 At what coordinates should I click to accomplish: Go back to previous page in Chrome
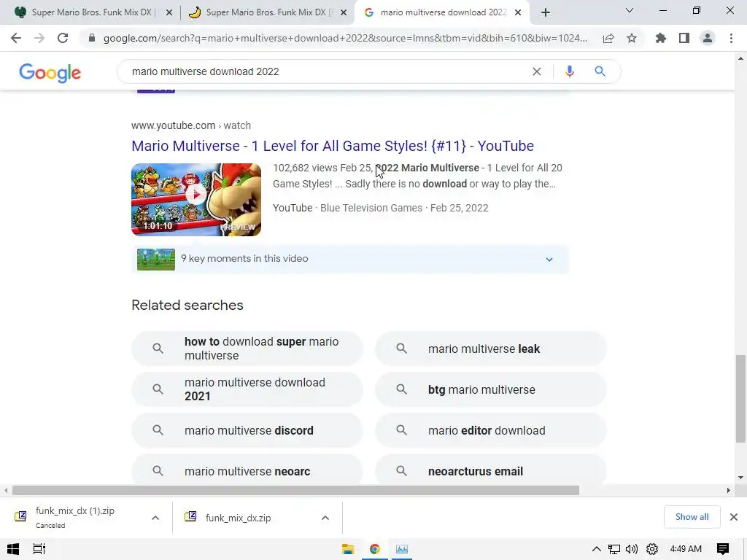pos(16,38)
